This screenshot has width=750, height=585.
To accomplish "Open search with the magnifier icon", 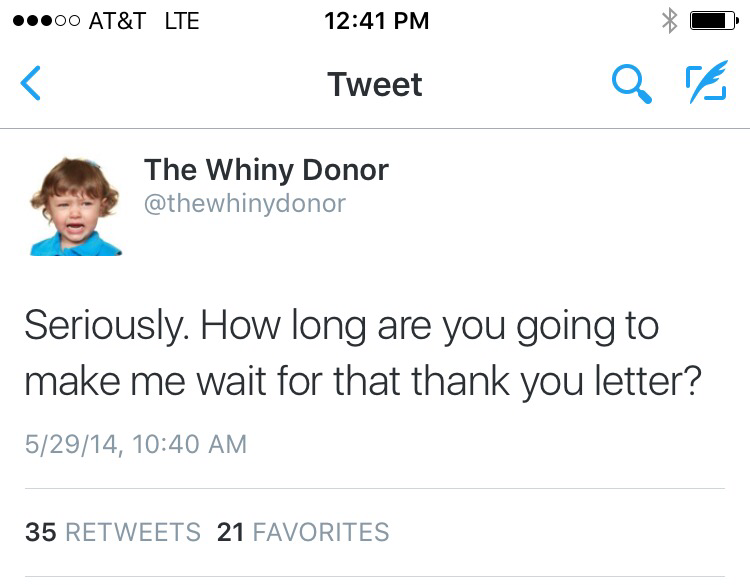I will click(633, 85).
